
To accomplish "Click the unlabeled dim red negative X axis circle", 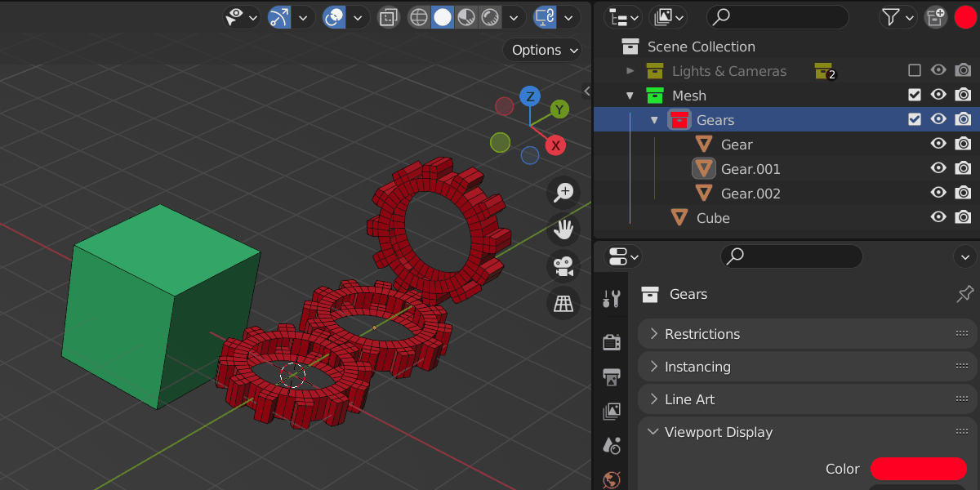I will [505, 106].
